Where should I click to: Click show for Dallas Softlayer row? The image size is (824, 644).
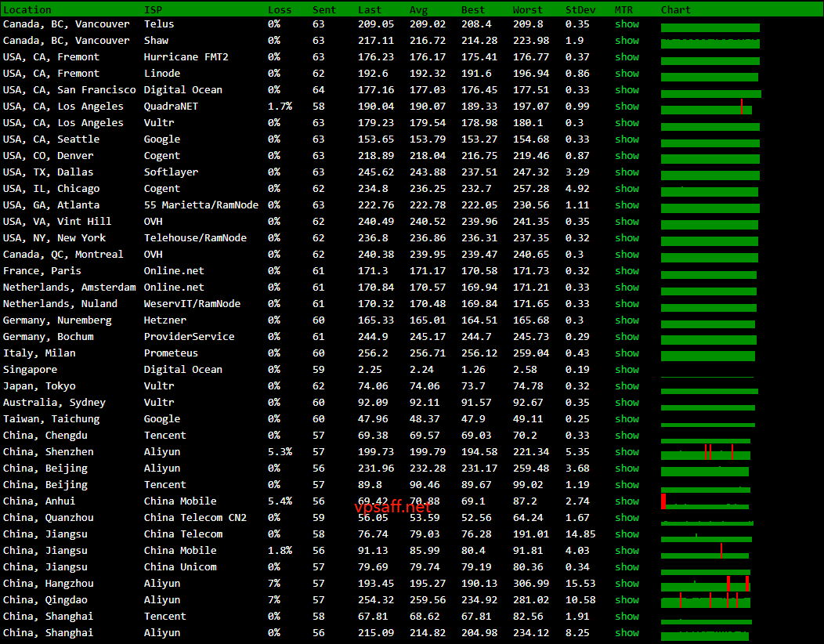pos(627,172)
